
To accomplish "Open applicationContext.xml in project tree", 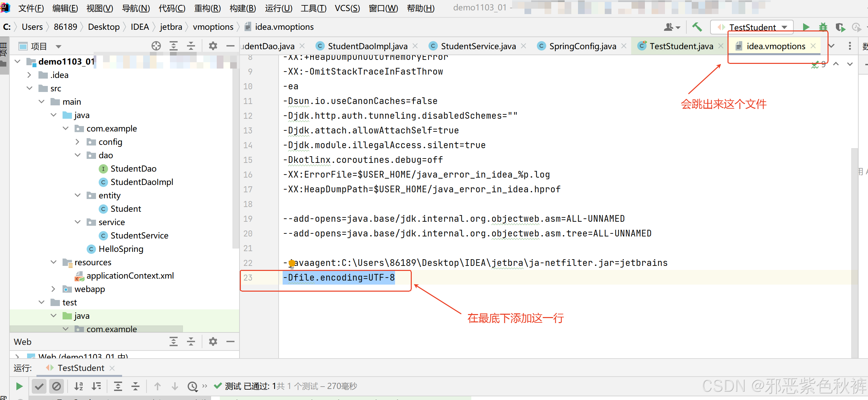I will [130, 276].
